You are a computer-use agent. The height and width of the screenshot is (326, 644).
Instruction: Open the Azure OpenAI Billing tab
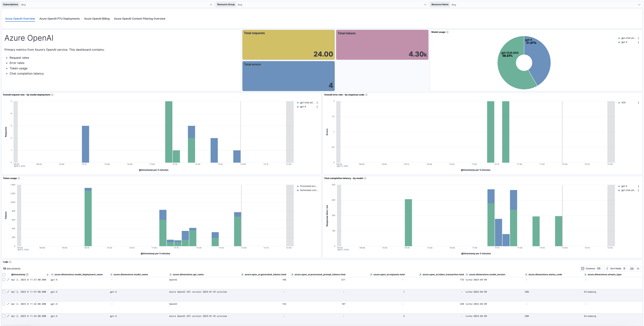click(x=97, y=18)
